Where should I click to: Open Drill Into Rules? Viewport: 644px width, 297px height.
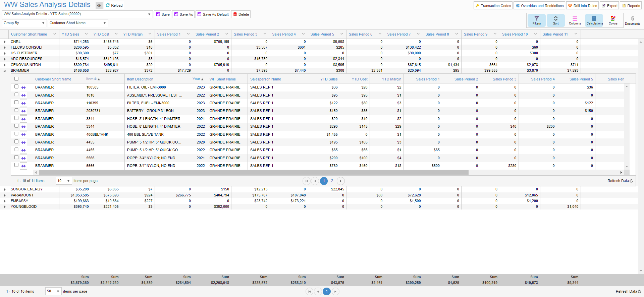tap(582, 6)
